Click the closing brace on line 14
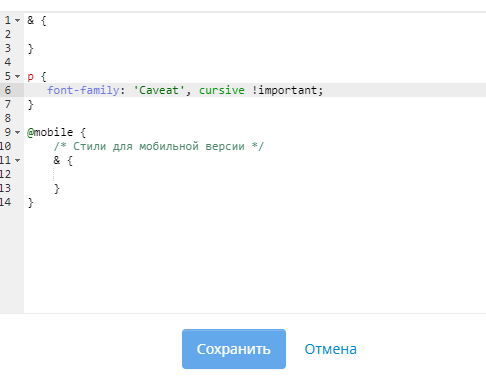Viewport: 486px width, 391px height. [30, 203]
